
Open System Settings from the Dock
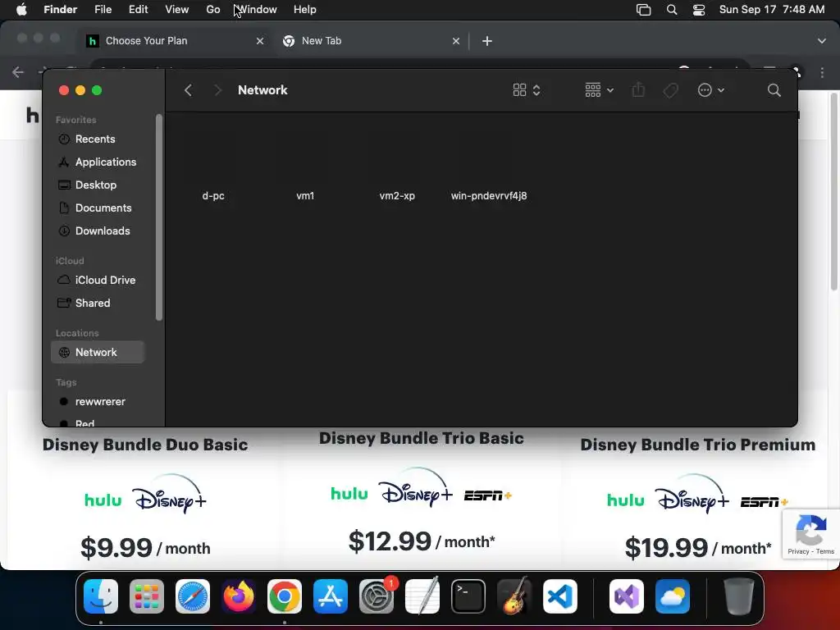click(377, 596)
